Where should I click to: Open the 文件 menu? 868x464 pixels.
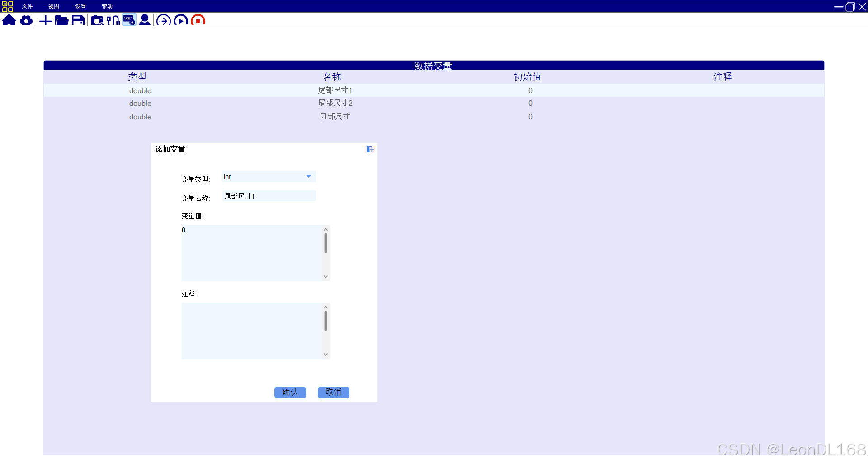tap(27, 6)
